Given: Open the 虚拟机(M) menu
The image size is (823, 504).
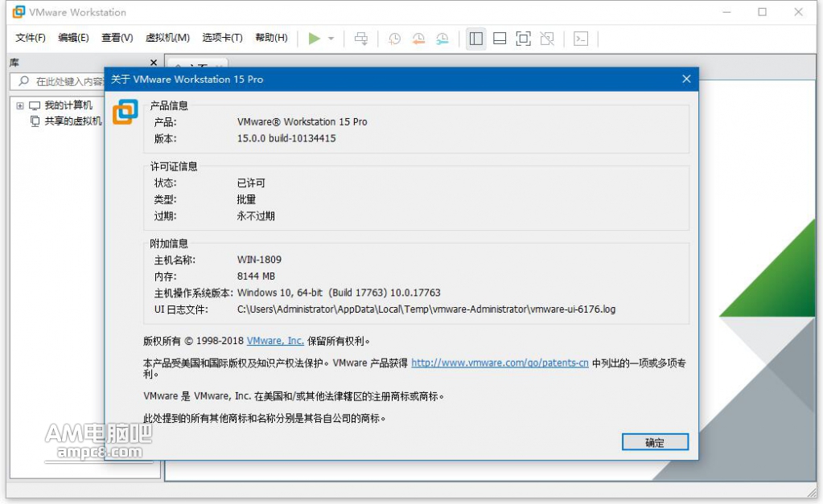Looking at the screenshot, I should point(167,38).
